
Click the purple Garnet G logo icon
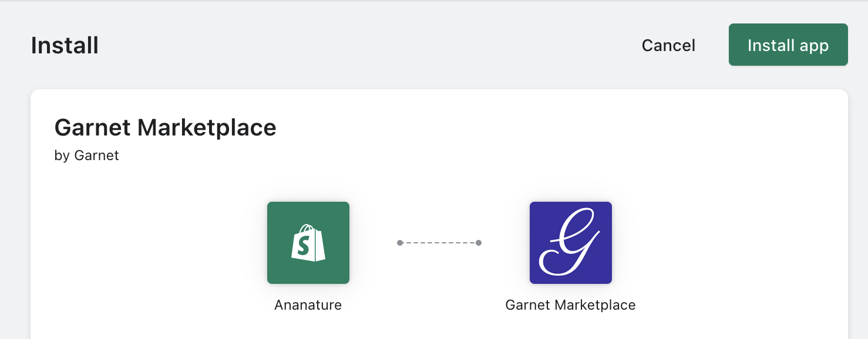570,243
